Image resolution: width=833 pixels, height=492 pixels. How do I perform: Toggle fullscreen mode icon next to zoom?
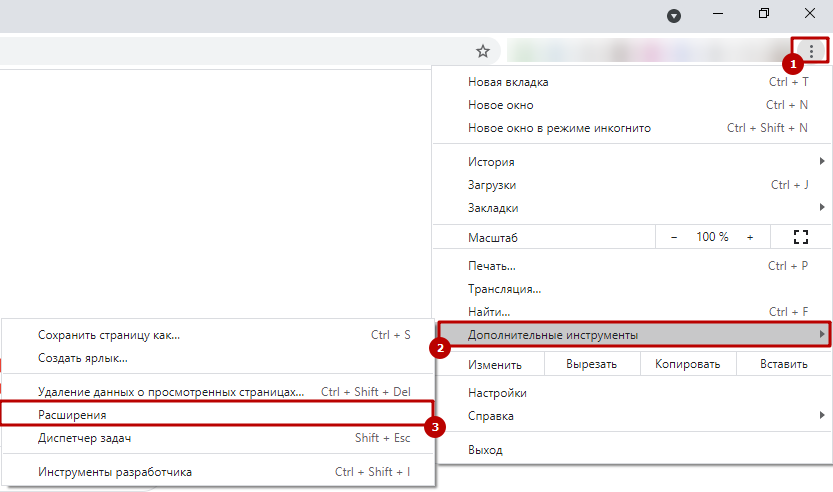click(799, 237)
